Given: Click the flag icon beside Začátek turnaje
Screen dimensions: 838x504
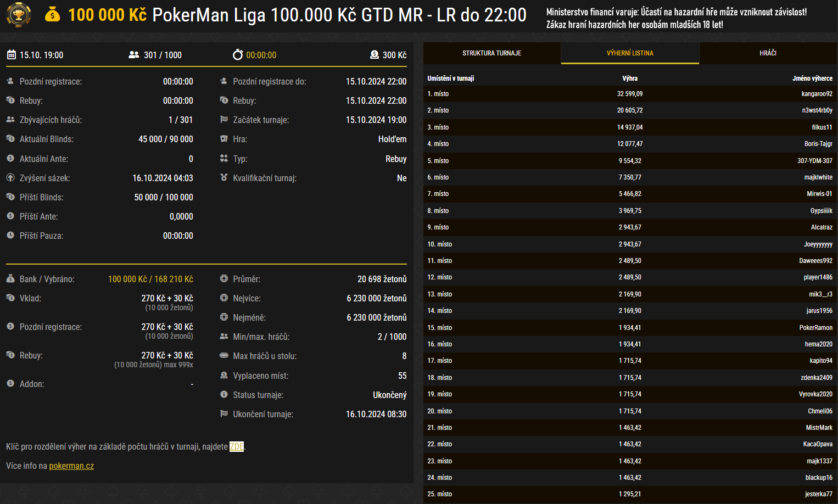Looking at the screenshot, I should 225,120.
